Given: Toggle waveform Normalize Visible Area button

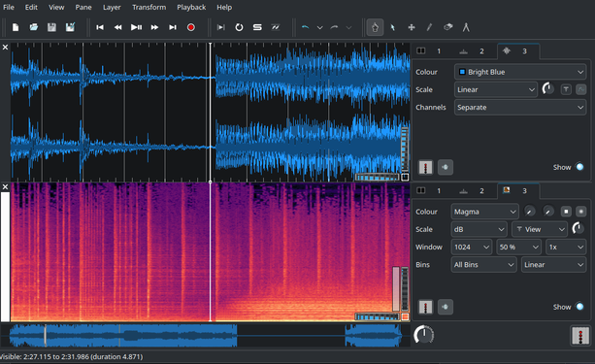Looking at the screenshot, I should [x=566, y=89].
